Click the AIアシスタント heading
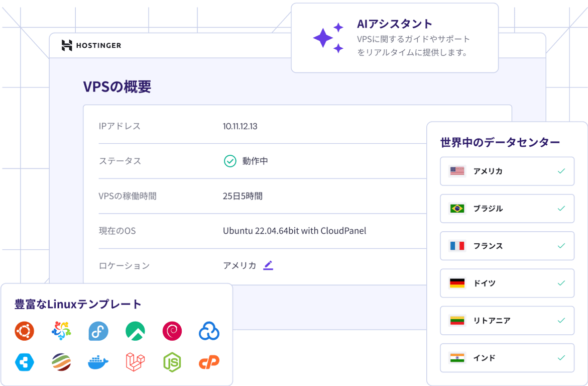 [395, 24]
